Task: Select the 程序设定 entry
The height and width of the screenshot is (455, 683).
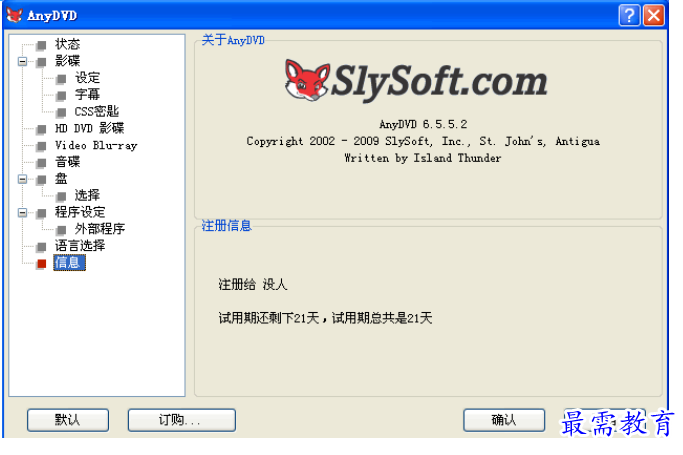Action: point(80,212)
